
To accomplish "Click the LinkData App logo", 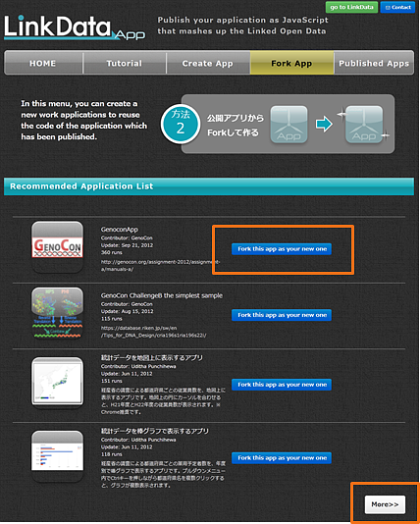I will [x=75, y=28].
